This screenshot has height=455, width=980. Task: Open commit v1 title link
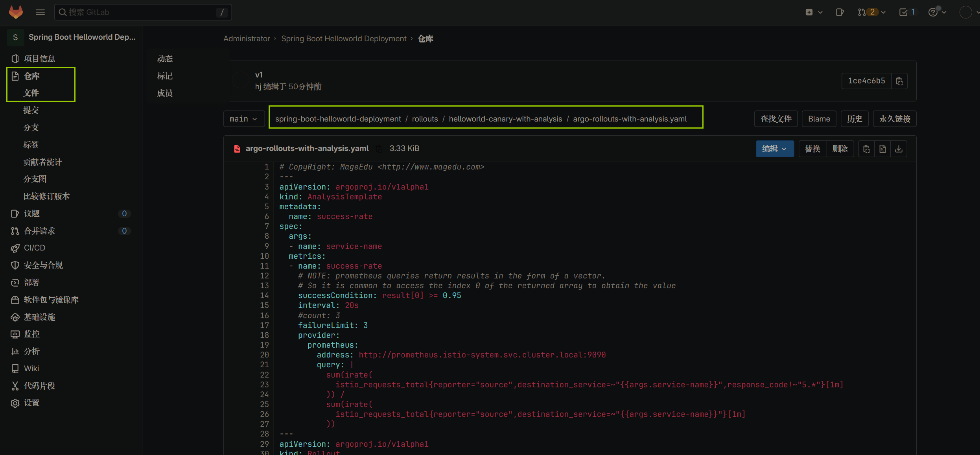259,75
